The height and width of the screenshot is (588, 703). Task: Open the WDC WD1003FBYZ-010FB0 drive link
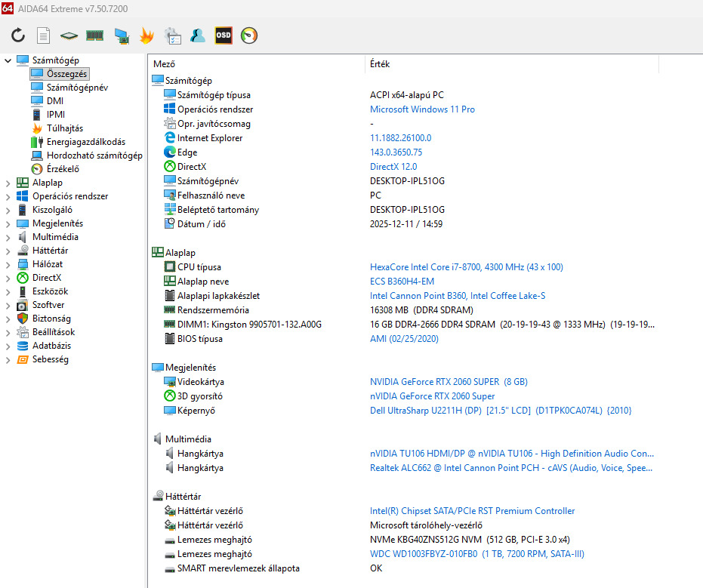477,554
